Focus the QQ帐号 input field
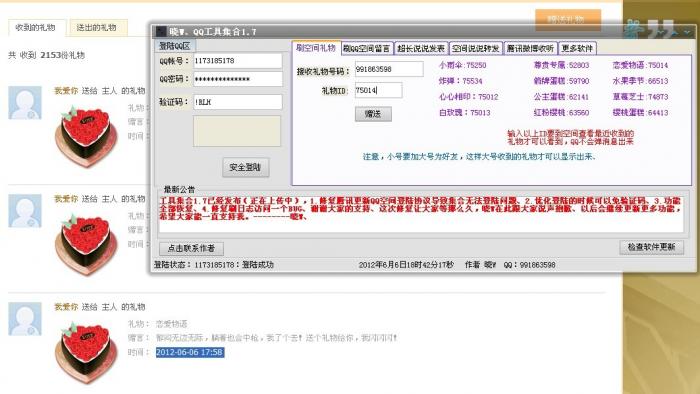This screenshot has height=394, width=700. pyautogui.click(x=238, y=61)
